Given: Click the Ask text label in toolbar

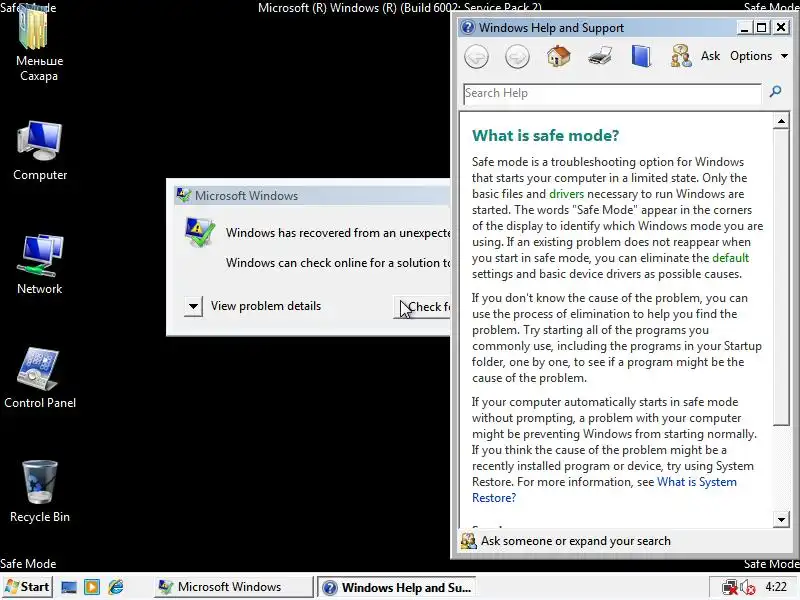Looking at the screenshot, I should click(x=710, y=56).
